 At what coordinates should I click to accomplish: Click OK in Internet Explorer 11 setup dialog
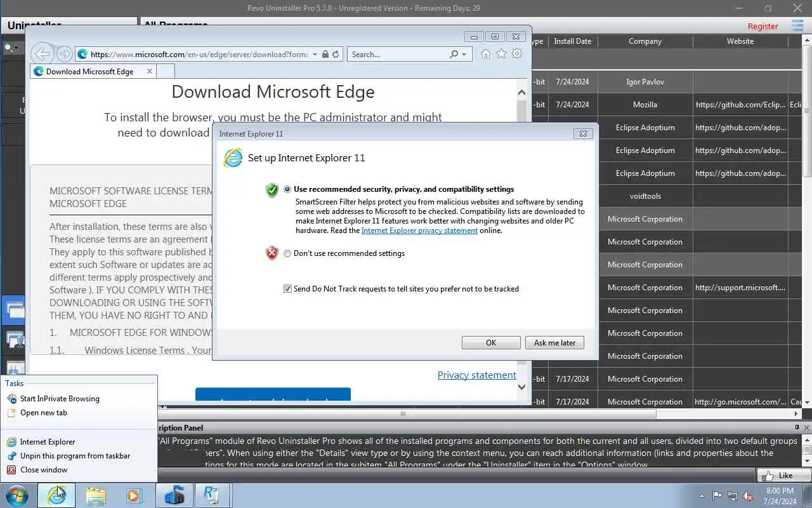491,343
